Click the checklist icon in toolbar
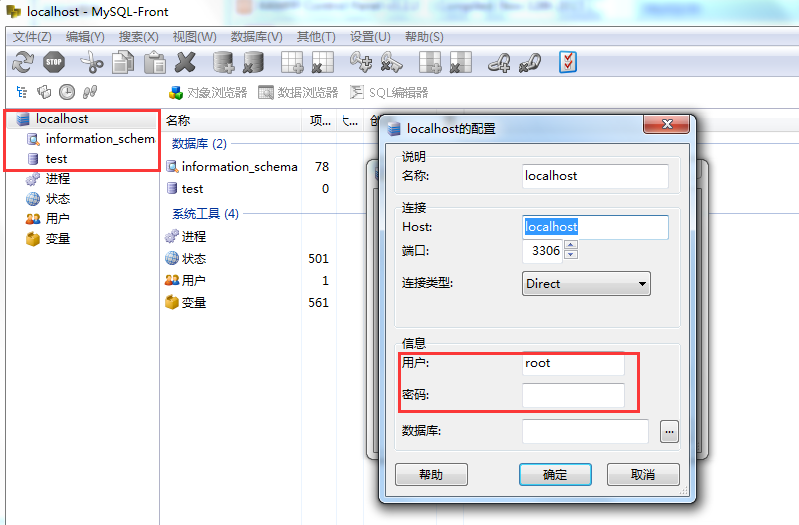This screenshot has height=525, width=799. click(568, 63)
